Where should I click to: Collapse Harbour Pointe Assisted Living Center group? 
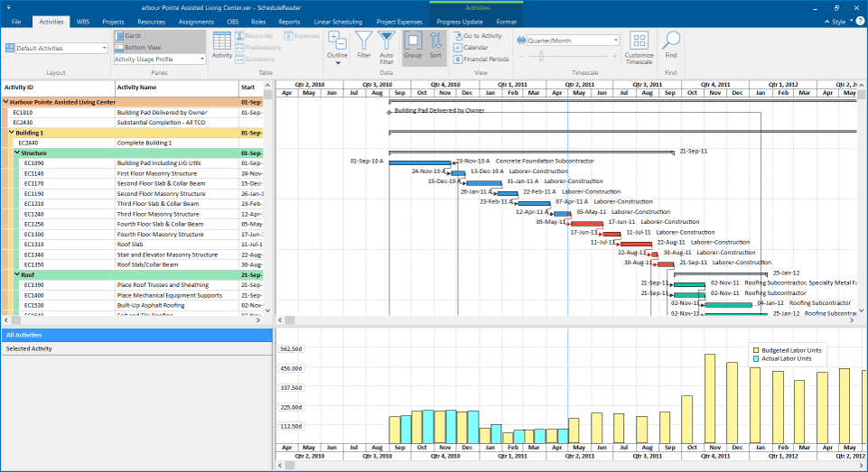pyautogui.click(x=6, y=102)
